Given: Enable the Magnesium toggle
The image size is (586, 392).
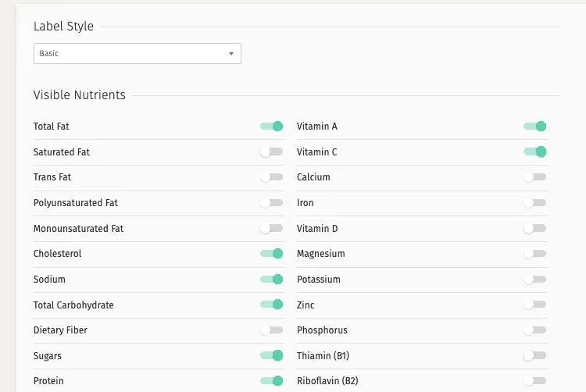Looking at the screenshot, I should [534, 254].
